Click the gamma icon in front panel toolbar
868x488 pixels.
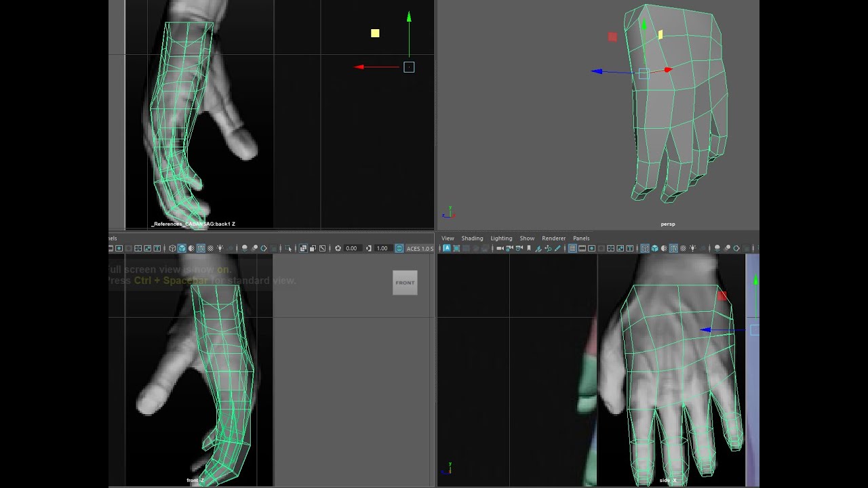click(369, 248)
